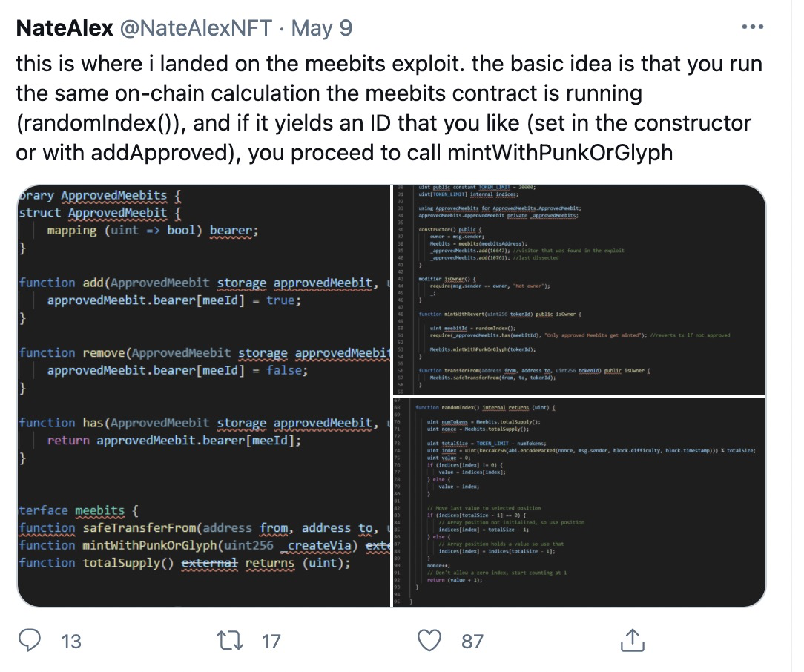Click the "function remove" line in left image
The height and width of the screenshot is (672, 804).
(x=200, y=353)
